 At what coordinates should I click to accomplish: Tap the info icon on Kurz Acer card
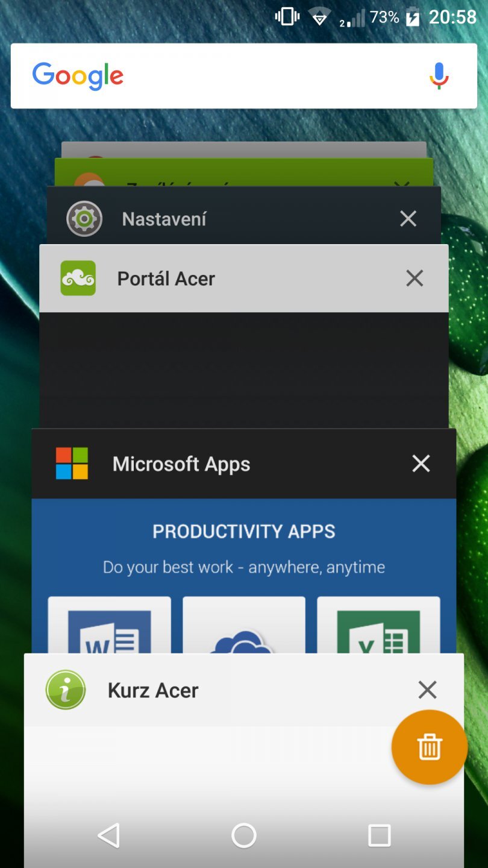66,690
